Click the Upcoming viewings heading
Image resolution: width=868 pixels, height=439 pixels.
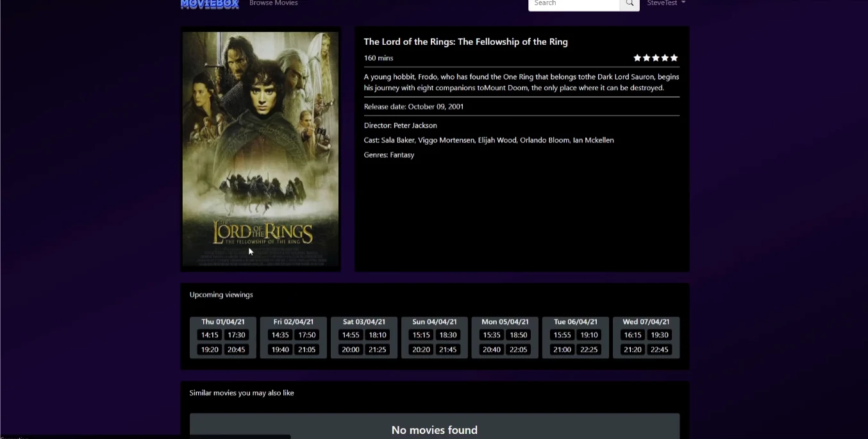tap(221, 295)
